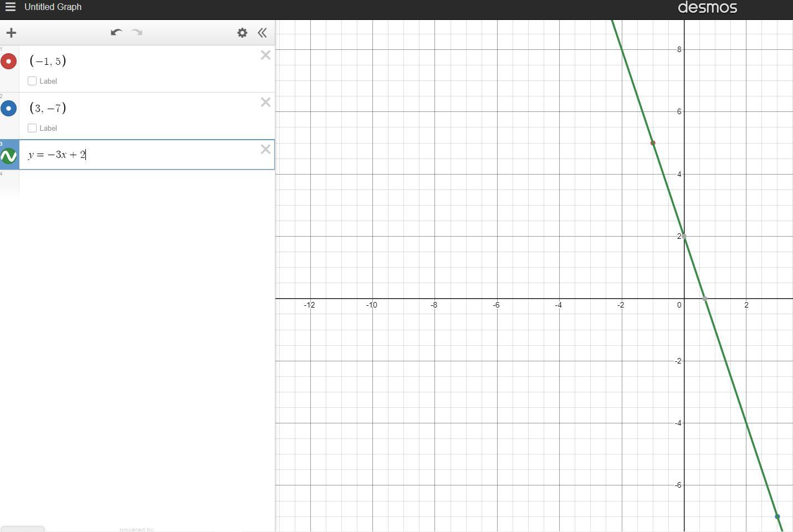Enable Label checkbox for point (-1, 5)
The width and height of the screenshot is (793, 532).
click(x=32, y=81)
